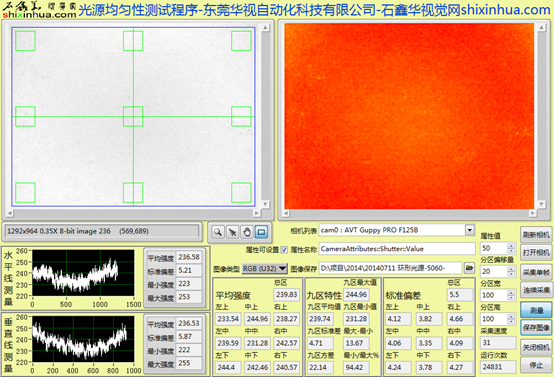The width and height of the screenshot is (554, 377).
Task: Click the 打开相机 button
Action: (536, 252)
